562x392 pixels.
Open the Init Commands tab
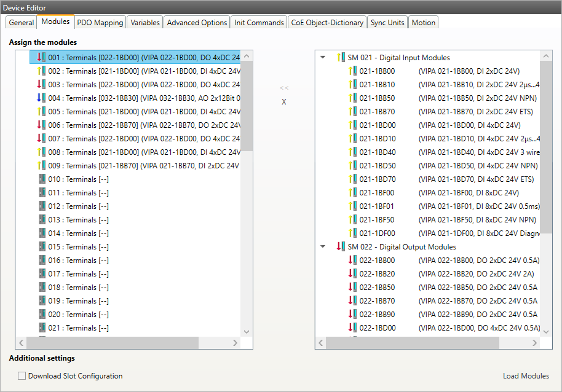click(259, 22)
